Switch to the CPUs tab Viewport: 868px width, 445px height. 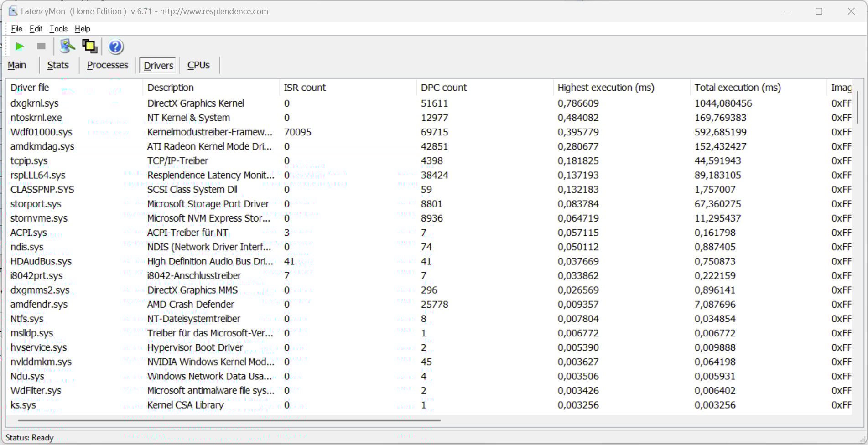[x=198, y=65]
